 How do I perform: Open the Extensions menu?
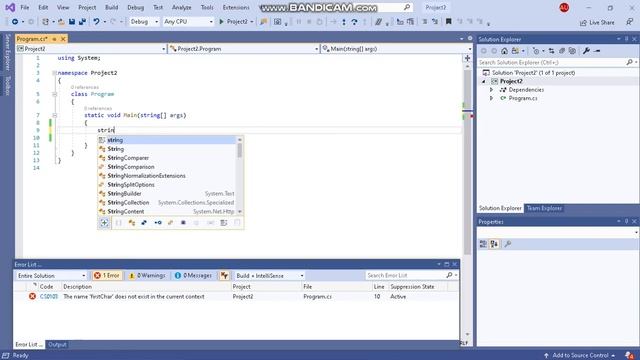tap(236, 7)
